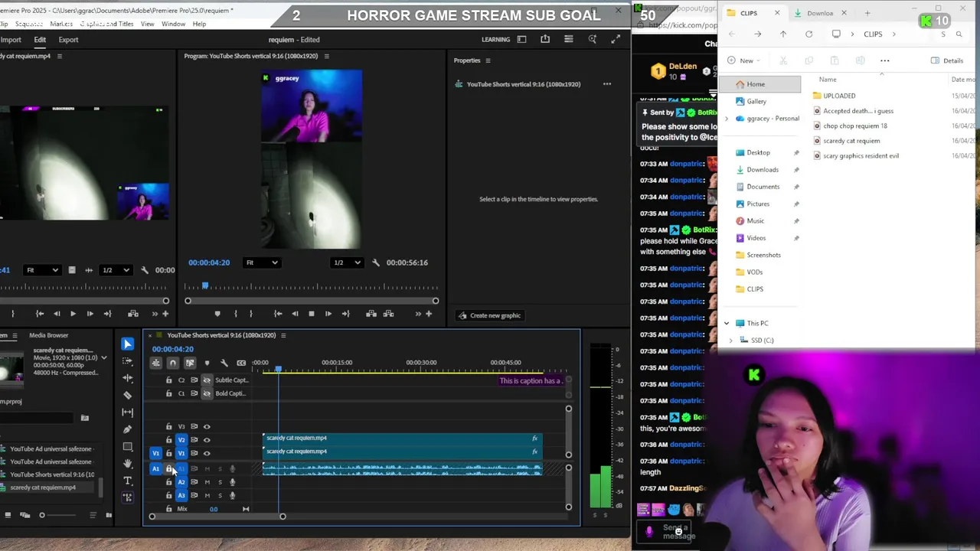Collapse This PC in Explorer sidebar
980x551 pixels.
coord(727,323)
